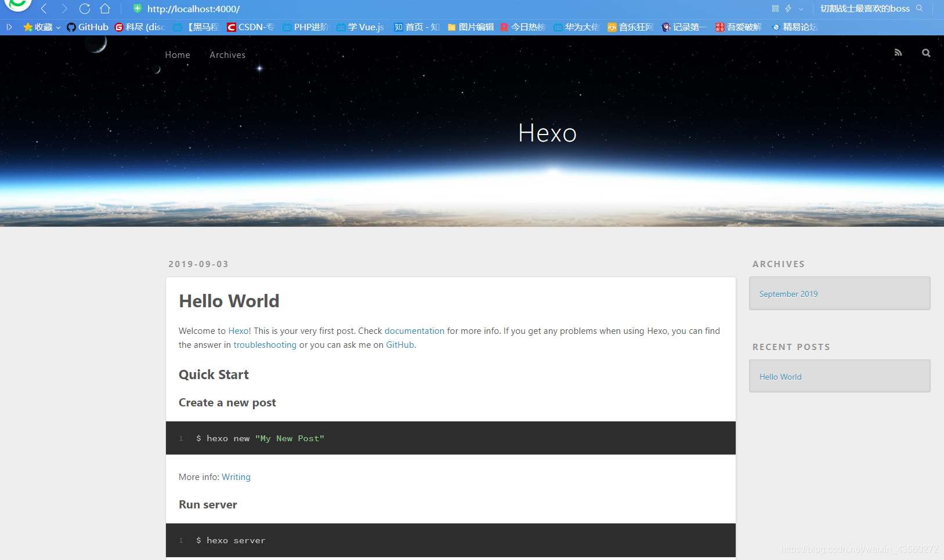Screen dimensions: 944x560
Task: Open the Archives nav item
Action: [x=227, y=54]
